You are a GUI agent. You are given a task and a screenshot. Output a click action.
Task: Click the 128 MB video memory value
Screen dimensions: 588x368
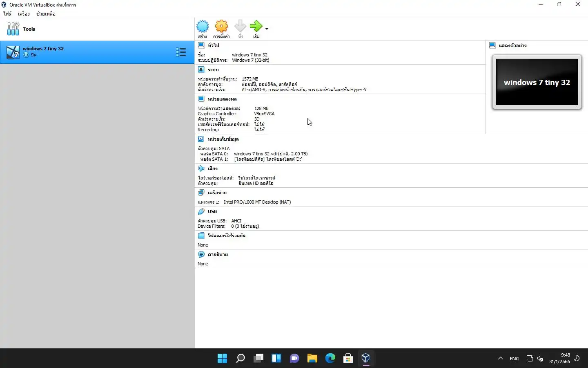point(261,108)
